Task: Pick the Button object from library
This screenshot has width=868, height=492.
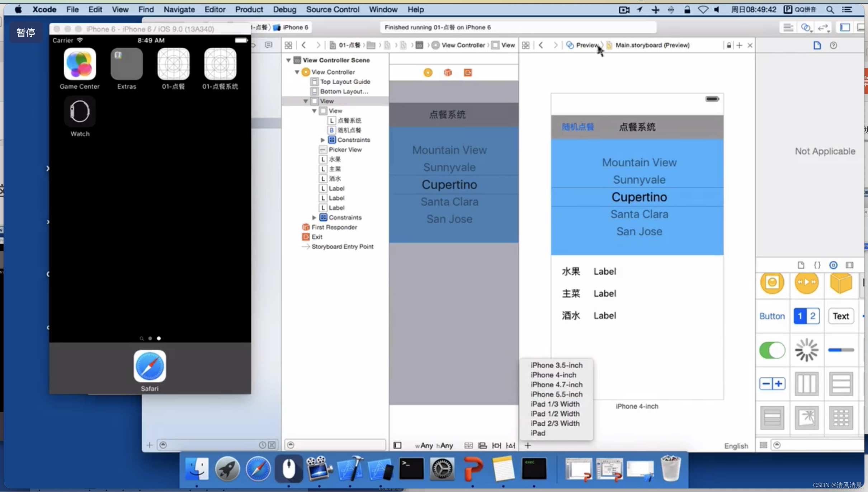Action: [x=772, y=316]
